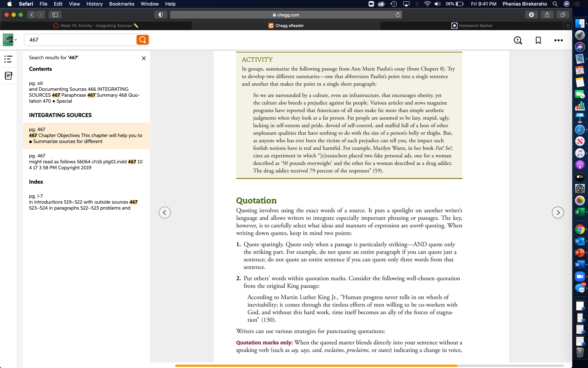588x368 pixels.
Task: Click the Quotation heading
Action: tap(256, 200)
